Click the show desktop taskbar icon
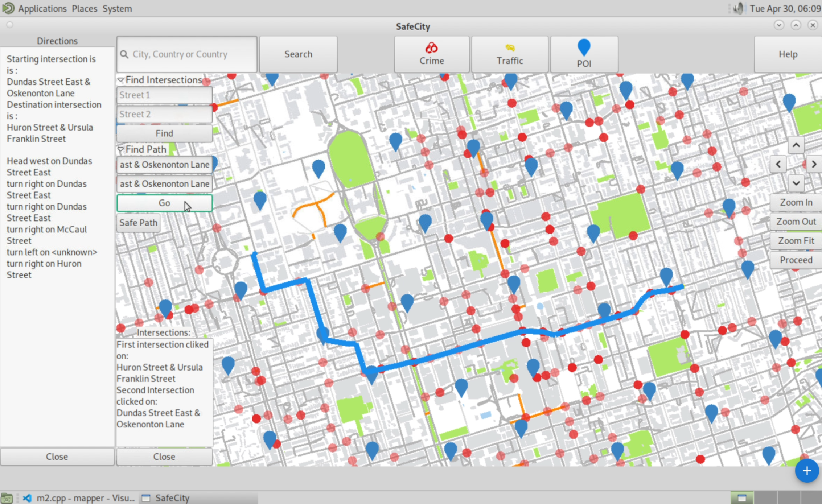The height and width of the screenshot is (504, 822). [x=7, y=498]
